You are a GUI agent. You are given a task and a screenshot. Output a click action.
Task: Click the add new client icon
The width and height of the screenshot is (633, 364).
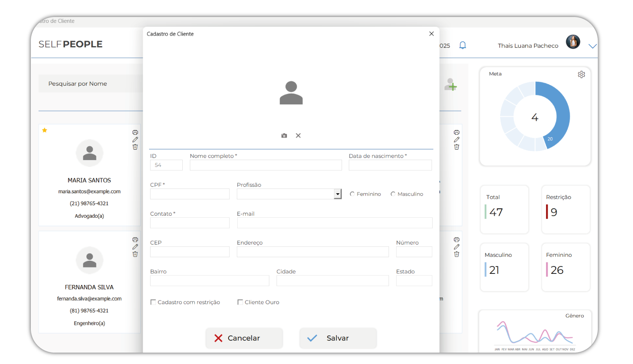450,85
